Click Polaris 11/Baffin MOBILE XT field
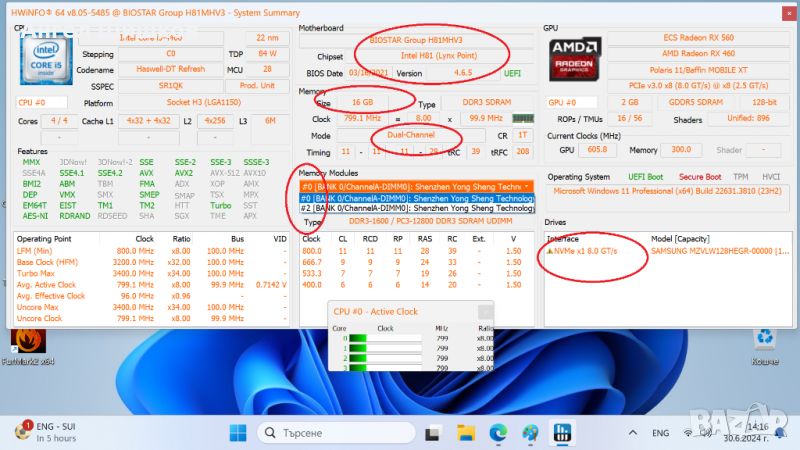 (x=698, y=70)
